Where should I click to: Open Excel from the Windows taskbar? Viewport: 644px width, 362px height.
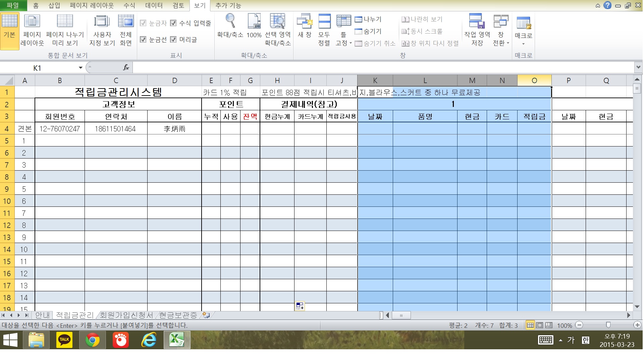point(177,340)
